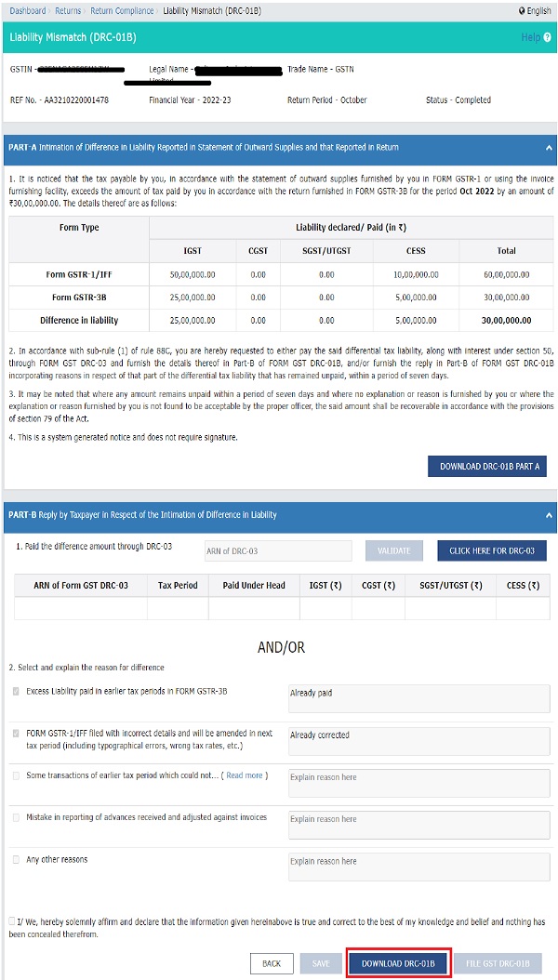The image size is (558, 980).
Task: Click the SAVE button
Action: [321, 963]
